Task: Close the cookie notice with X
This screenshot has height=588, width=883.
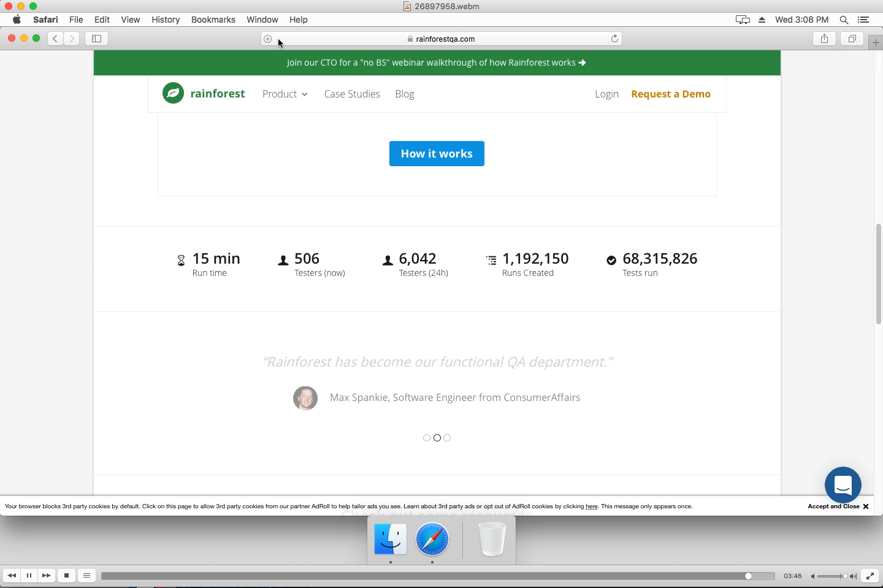Action: tap(866, 506)
